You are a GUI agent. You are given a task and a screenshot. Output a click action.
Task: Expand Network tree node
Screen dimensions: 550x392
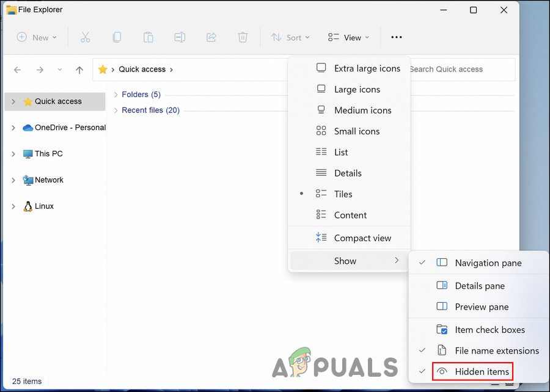pyautogui.click(x=13, y=180)
